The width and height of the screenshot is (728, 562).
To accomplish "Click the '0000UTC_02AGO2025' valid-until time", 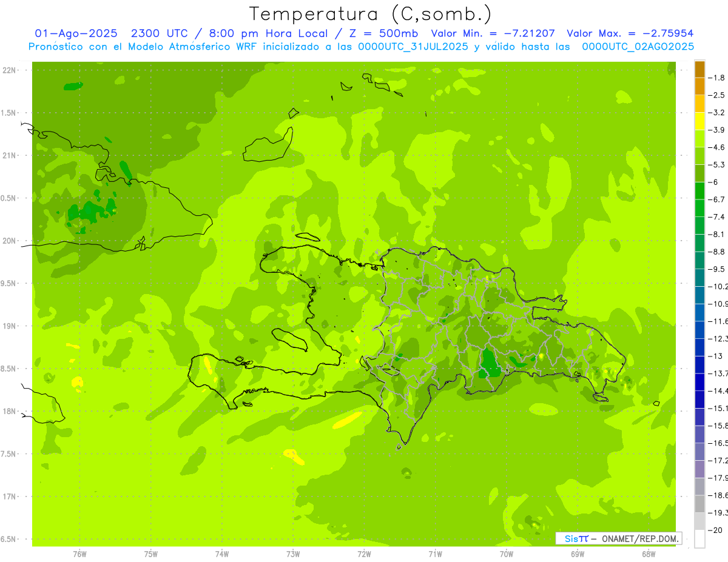I will pyautogui.click(x=638, y=47).
